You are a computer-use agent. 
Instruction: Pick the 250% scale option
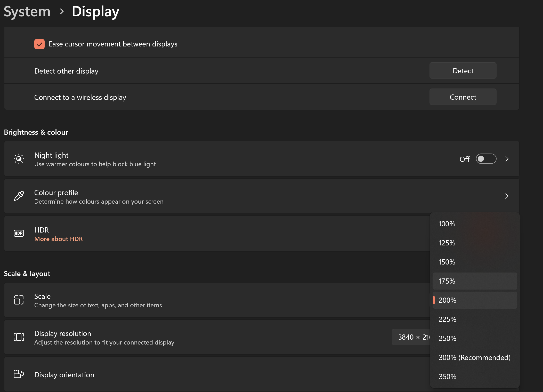click(x=448, y=338)
